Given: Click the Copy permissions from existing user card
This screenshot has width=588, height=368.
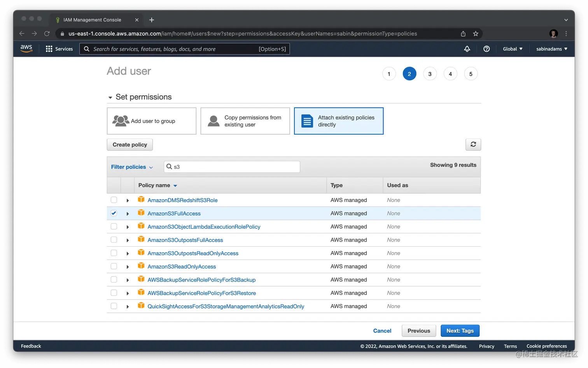Looking at the screenshot, I should (x=245, y=121).
